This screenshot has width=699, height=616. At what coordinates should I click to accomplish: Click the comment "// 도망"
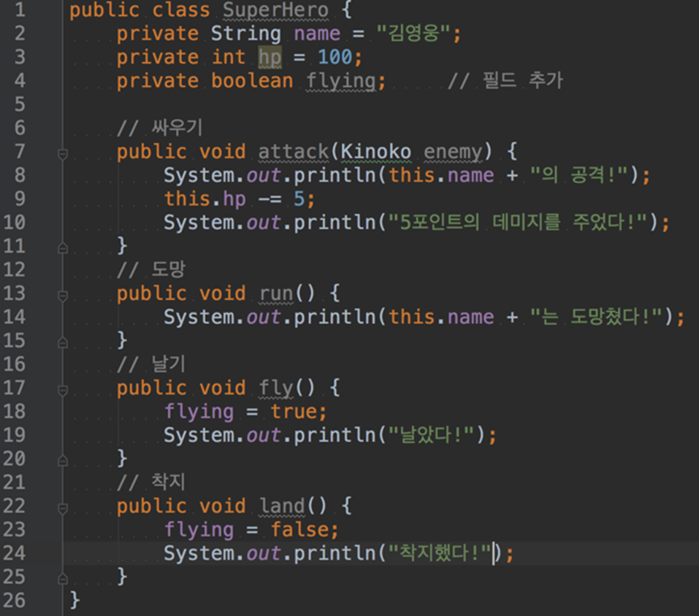click(x=150, y=269)
